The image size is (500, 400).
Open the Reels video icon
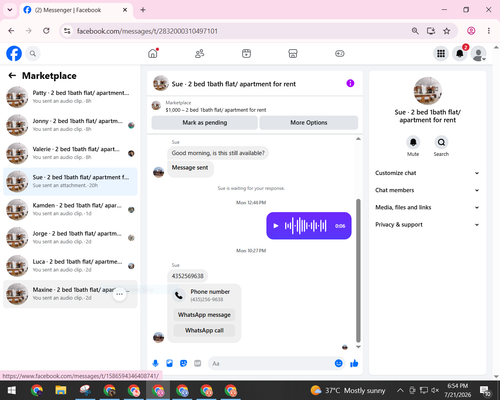(x=246, y=53)
